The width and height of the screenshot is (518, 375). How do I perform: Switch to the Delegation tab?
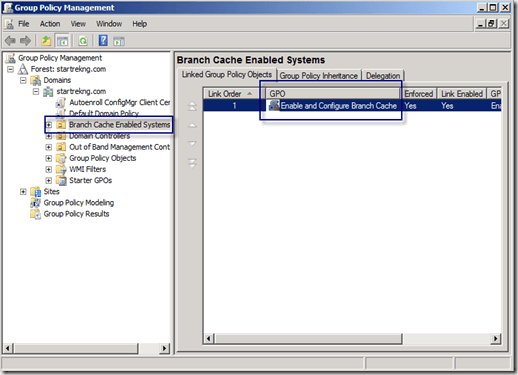point(383,76)
